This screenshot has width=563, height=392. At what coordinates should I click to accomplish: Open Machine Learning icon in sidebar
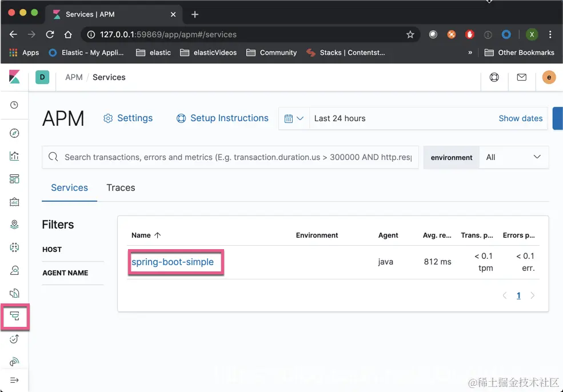pos(14,247)
